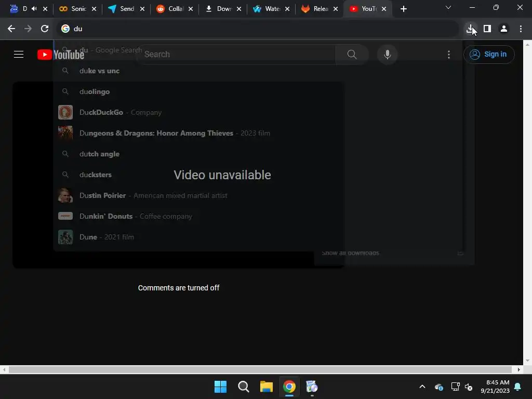Focus the YouTube Search field
This screenshot has height=399, width=532.
pyautogui.click(x=236, y=54)
